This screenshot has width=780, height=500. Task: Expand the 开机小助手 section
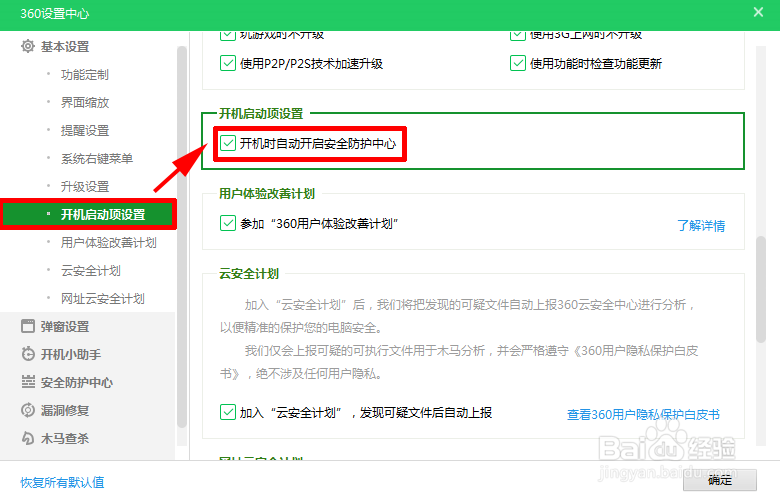tap(71, 354)
